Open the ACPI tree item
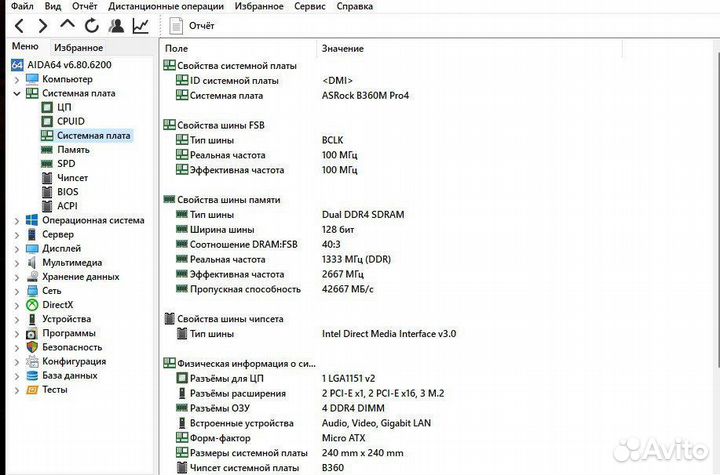The image size is (720, 475). [67, 206]
